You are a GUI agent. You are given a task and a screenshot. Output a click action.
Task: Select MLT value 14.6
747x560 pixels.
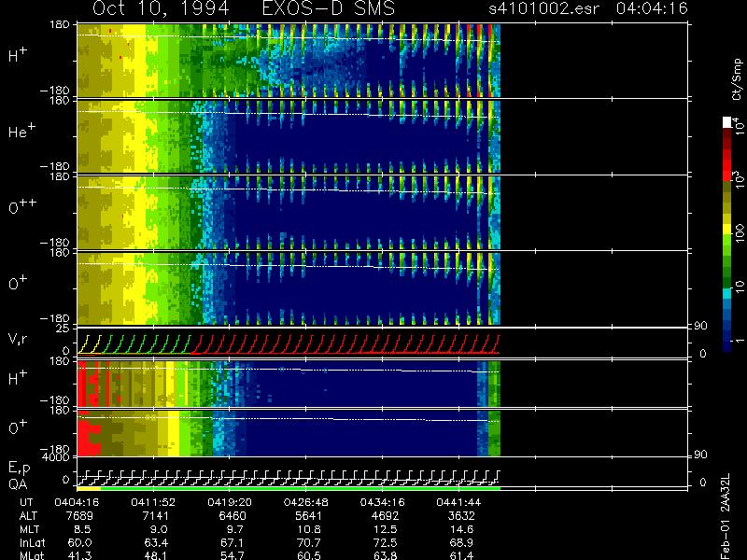[x=461, y=529]
